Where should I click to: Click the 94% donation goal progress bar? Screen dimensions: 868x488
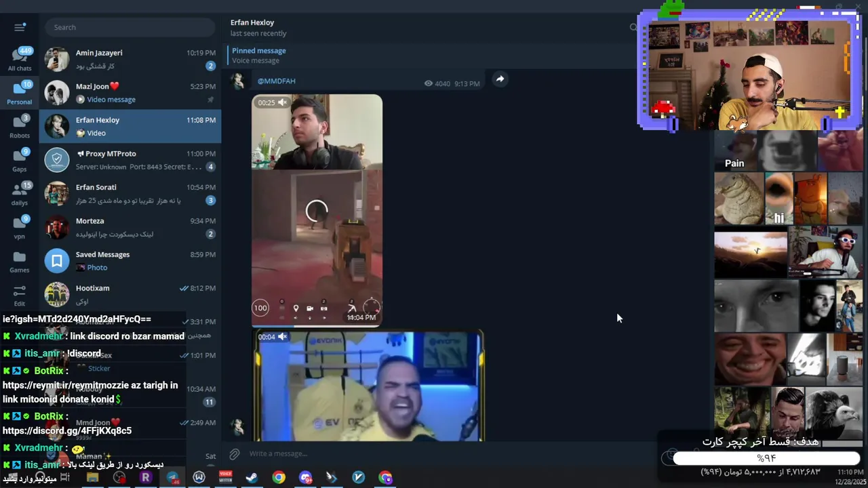[766, 459]
